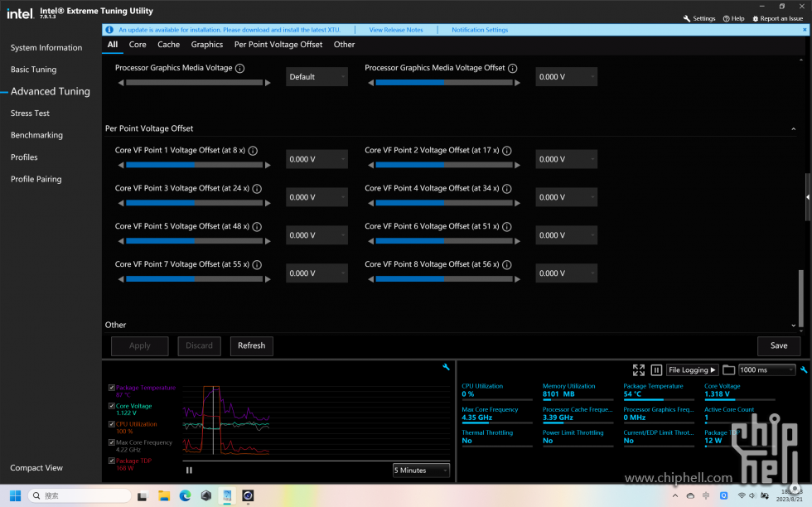
Task: Open Processor Graphics Media Voltage Default dropdown
Action: pos(317,77)
